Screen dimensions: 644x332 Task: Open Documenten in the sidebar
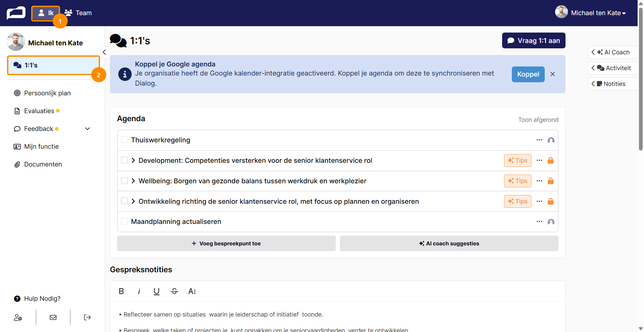(x=38, y=164)
